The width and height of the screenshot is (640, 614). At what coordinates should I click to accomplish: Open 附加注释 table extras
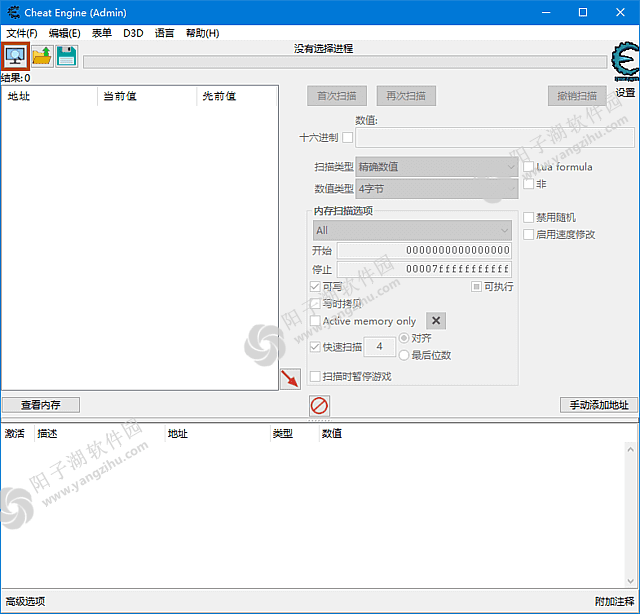[x=615, y=601]
